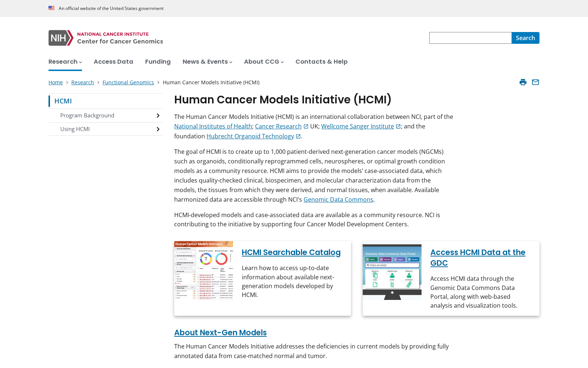Open the Hubrecht Organoid Technology link
The width and height of the screenshot is (588, 368).
point(250,136)
